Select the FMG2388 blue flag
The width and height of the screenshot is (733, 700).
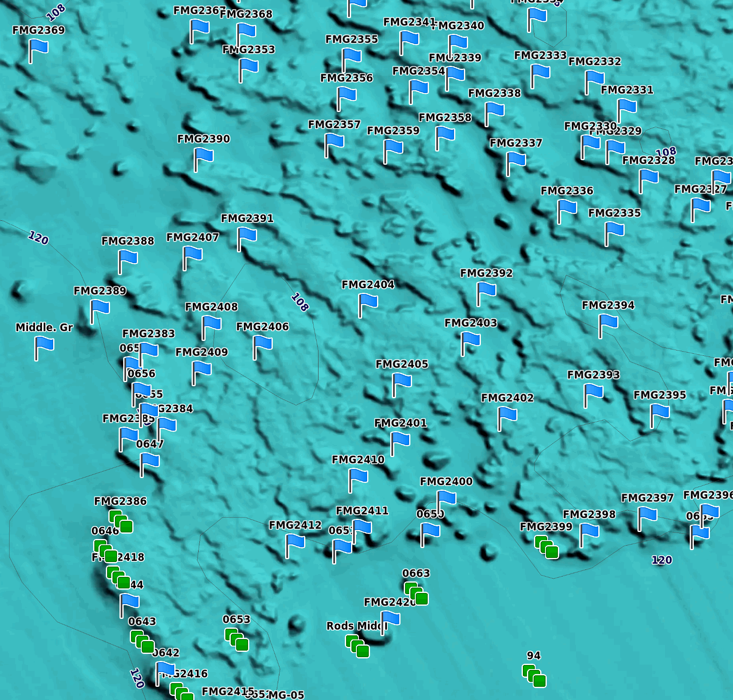point(128,261)
